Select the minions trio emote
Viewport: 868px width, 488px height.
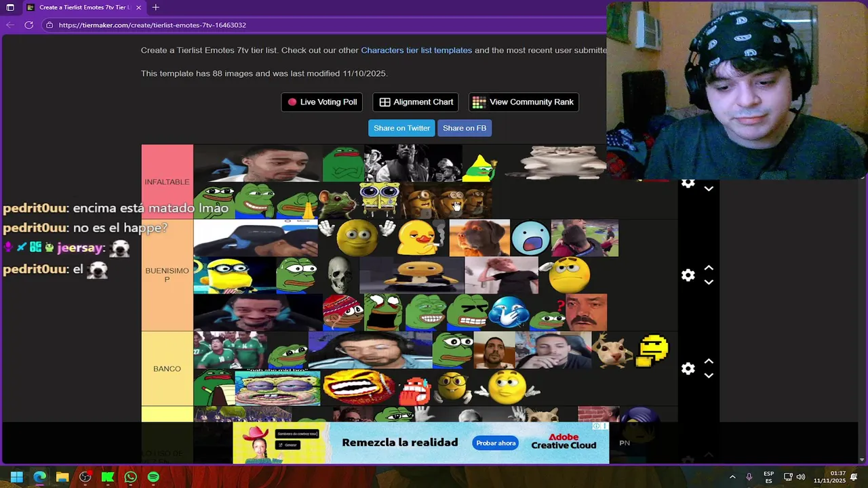[x=447, y=201]
